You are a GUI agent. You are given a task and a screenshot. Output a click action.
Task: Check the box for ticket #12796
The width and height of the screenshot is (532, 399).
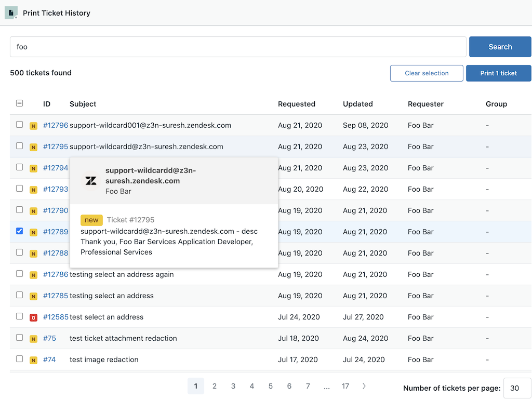coord(20,125)
